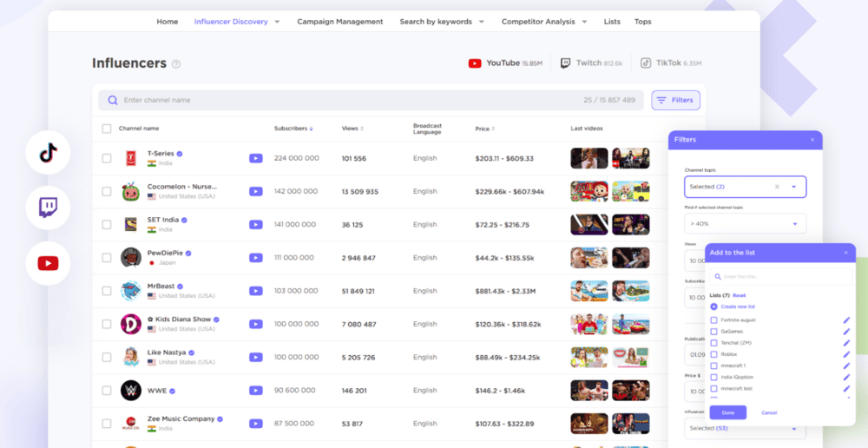The width and height of the screenshot is (868, 448).
Task: Open the video play icon for MrBeast
Action: [x=256, y=291]
